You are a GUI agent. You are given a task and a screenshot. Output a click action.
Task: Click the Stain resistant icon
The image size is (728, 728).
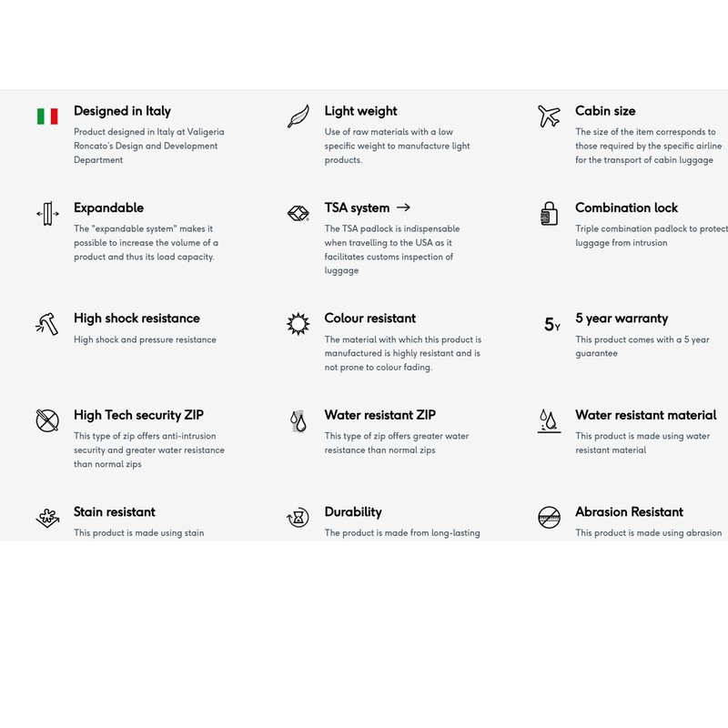coord(47,518)
